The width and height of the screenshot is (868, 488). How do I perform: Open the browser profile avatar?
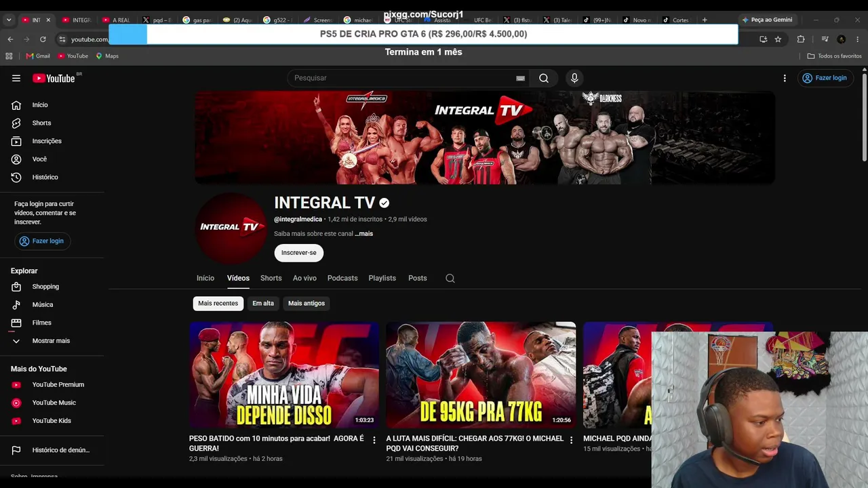tap(842, 39)
